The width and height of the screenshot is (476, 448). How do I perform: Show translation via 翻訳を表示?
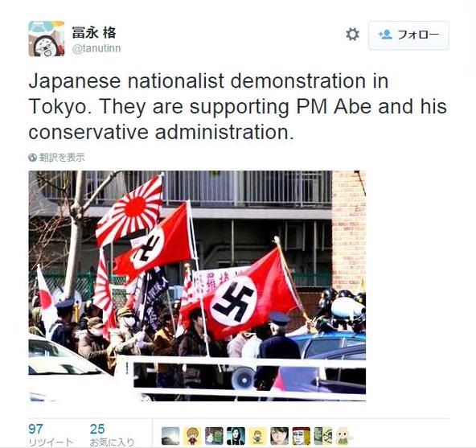point(62,158)
